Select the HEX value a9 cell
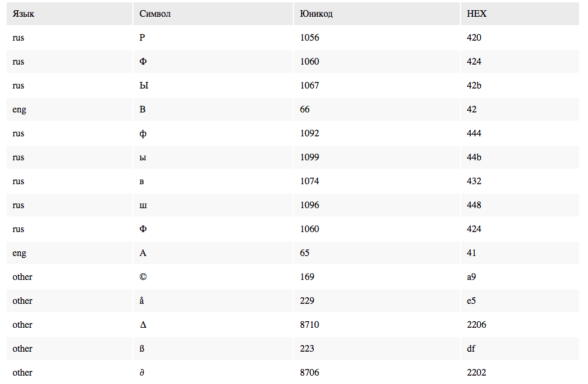The image size is (588, 384). coord(520,277)
